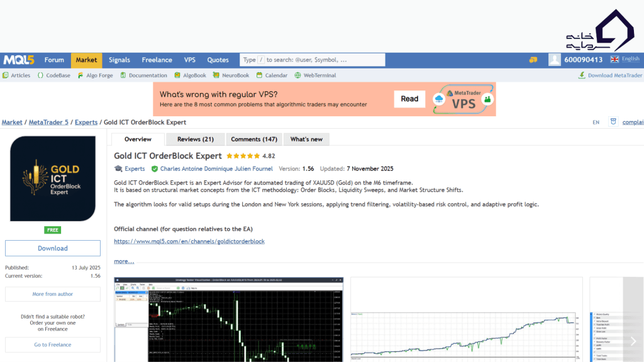Image resolution: width=644 pixels, height=362 pixels.
Task: Open Algo Forge from the secondary toolbar
Action: pyautogui.click(x=81, y=75)
